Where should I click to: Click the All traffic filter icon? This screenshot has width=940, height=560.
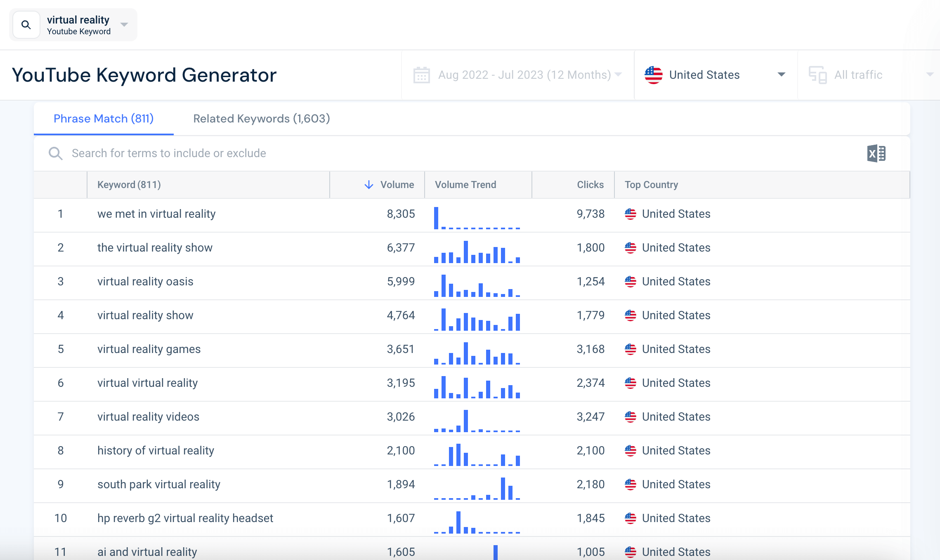pos(817,75)
